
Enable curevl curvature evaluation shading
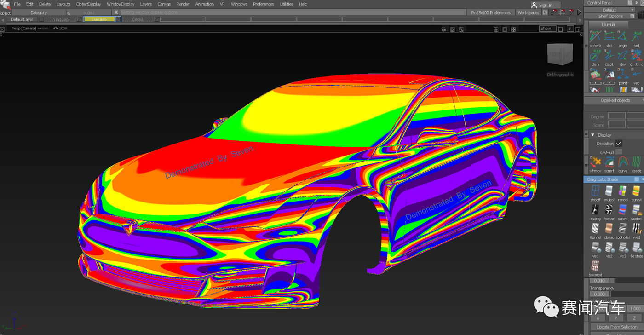637,191
